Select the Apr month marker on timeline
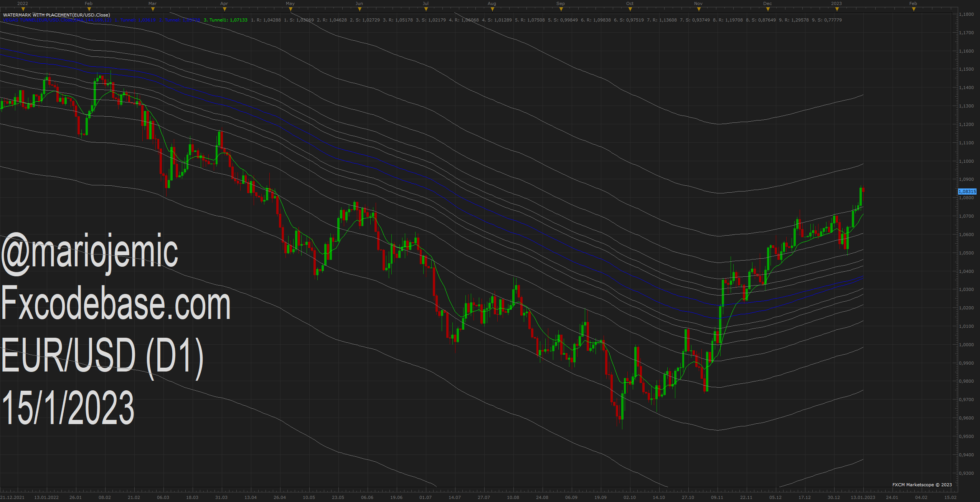 (x=224, y=9)
